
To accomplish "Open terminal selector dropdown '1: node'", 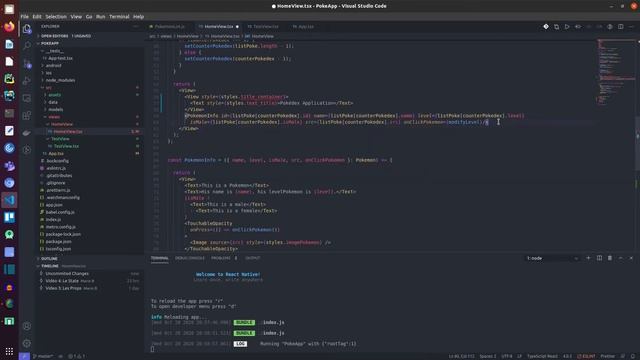I will pyautogui.click(x=552, y=258).
